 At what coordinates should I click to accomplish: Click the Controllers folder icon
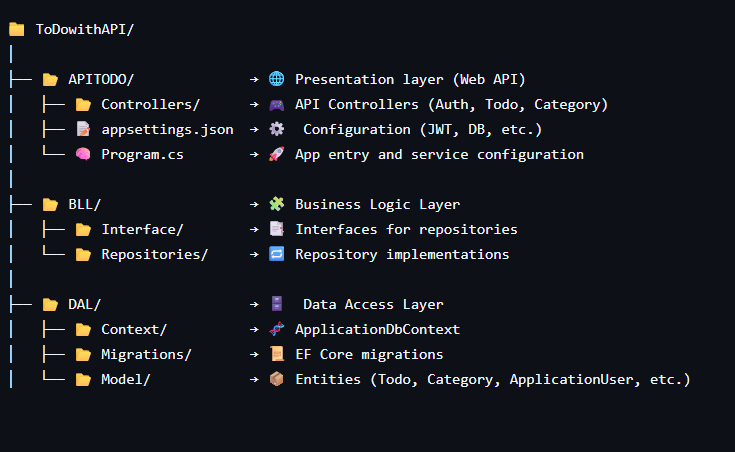point(83,104)
